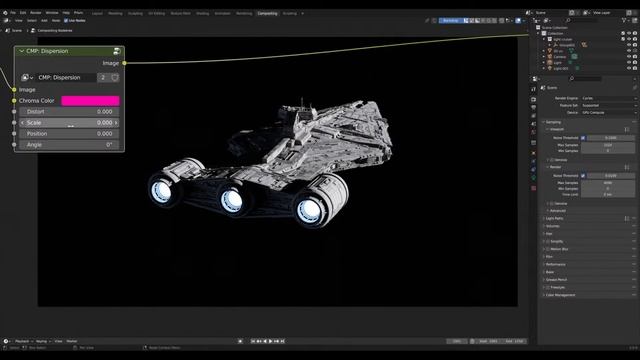Toggle Render Noise Threshold checkbox
This screenshot has width=640, height=360.
point(583,176)
